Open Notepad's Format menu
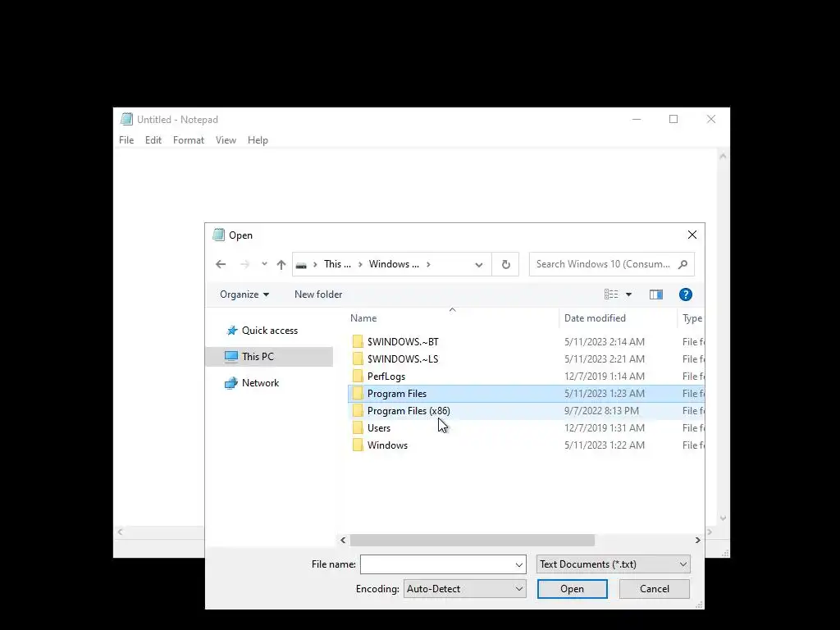 tap(189, 139)
